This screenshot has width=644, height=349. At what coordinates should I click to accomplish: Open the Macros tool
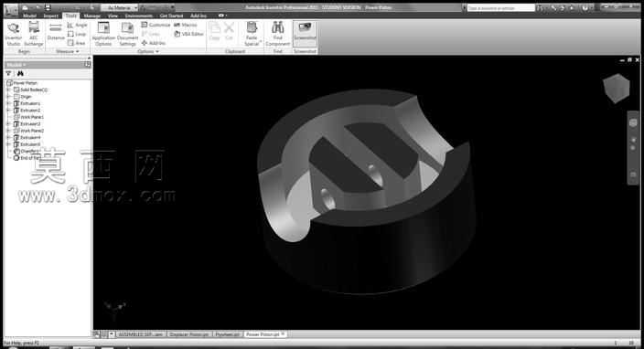186,25
